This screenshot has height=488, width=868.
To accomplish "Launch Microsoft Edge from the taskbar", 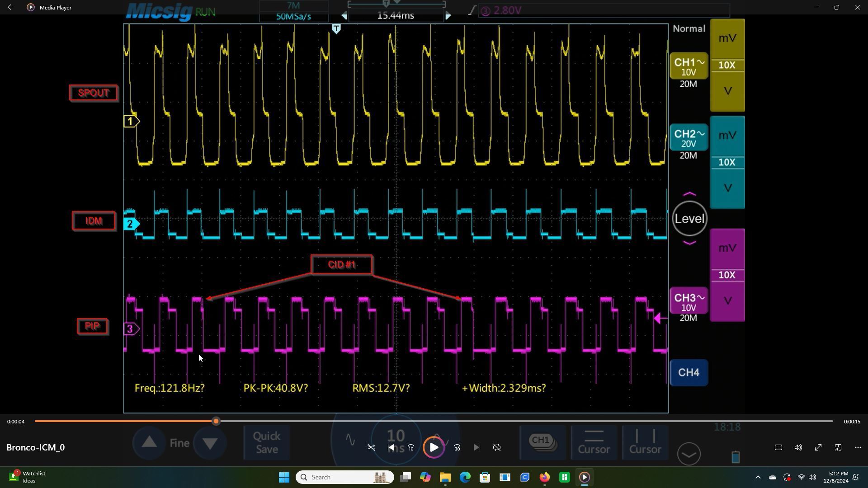I will [x=465, y=477].
